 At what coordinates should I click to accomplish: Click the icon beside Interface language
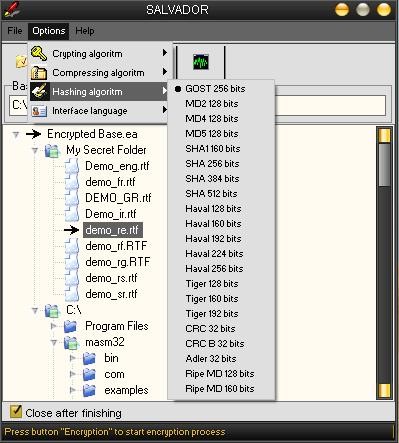pos(39,111)
